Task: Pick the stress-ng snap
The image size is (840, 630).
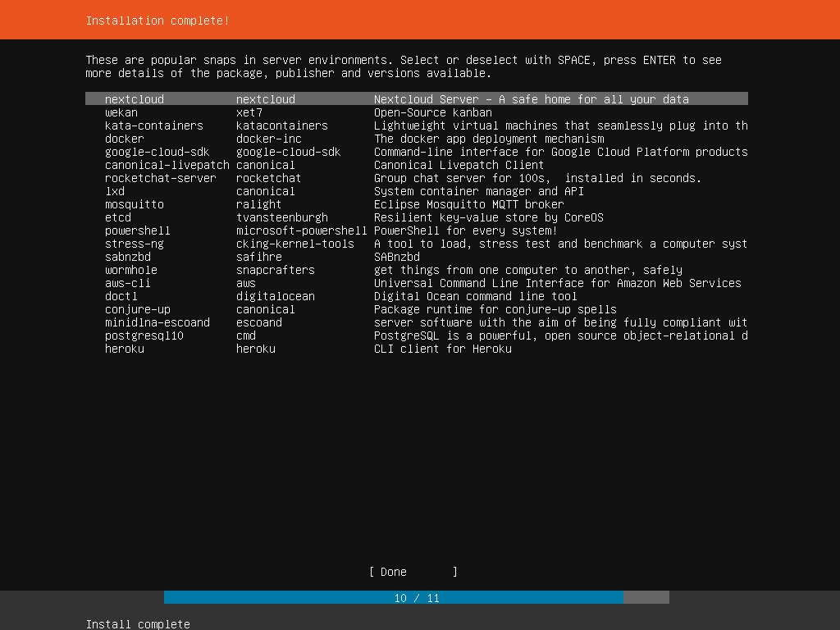Action: tap(416, 244)
